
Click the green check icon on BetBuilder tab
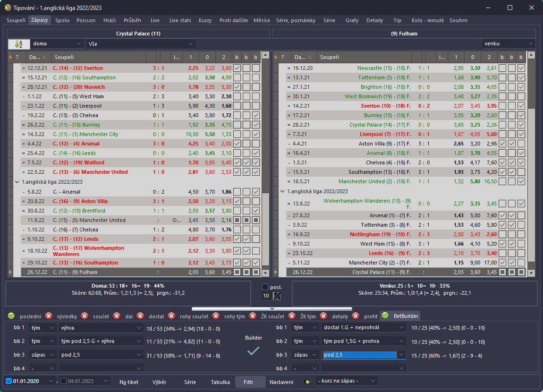pos(385,315)
